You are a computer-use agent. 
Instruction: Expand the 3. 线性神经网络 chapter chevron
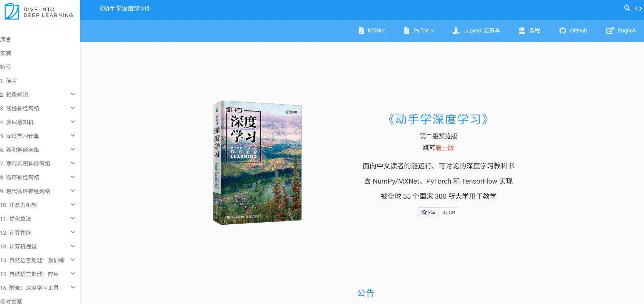(x=73, y=108)
